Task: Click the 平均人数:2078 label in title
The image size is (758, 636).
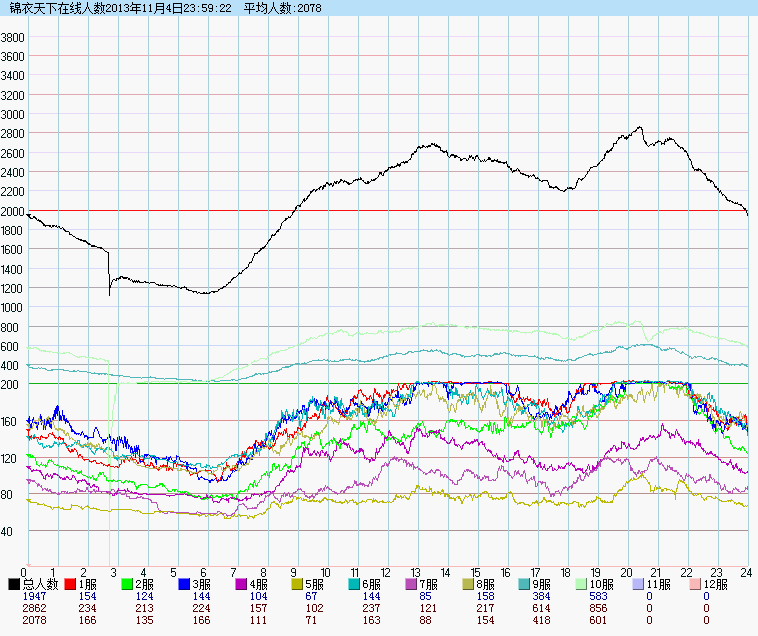Action: [283, 7]
